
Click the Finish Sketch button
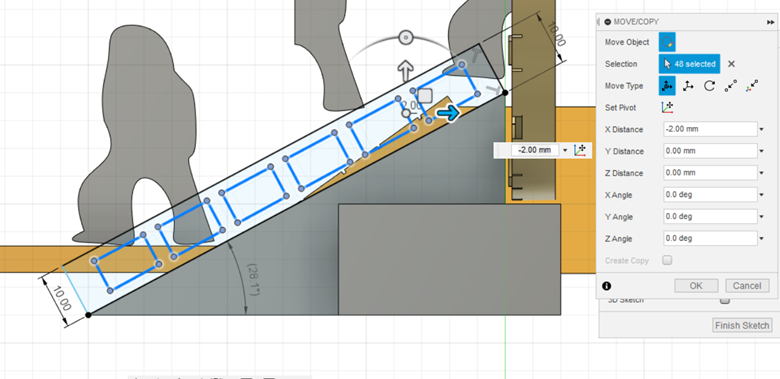coord(743,326)
